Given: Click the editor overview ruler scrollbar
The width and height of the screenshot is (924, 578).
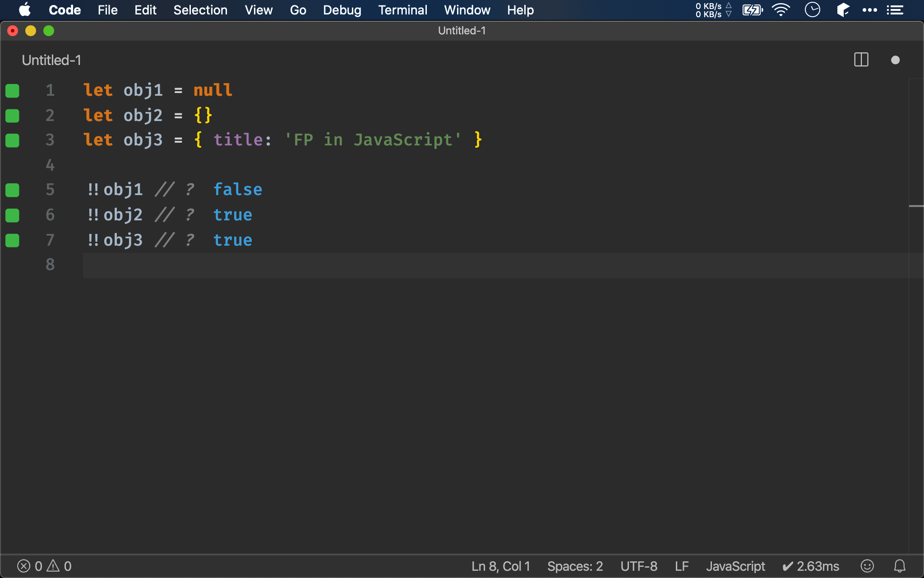Looking at the screenshot, I should coord(916,316).
